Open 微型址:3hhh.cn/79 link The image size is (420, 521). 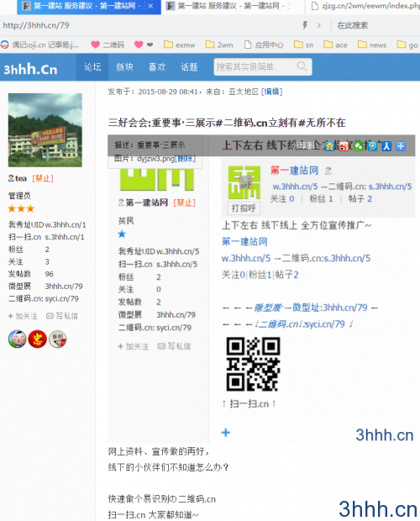(330, 308)
